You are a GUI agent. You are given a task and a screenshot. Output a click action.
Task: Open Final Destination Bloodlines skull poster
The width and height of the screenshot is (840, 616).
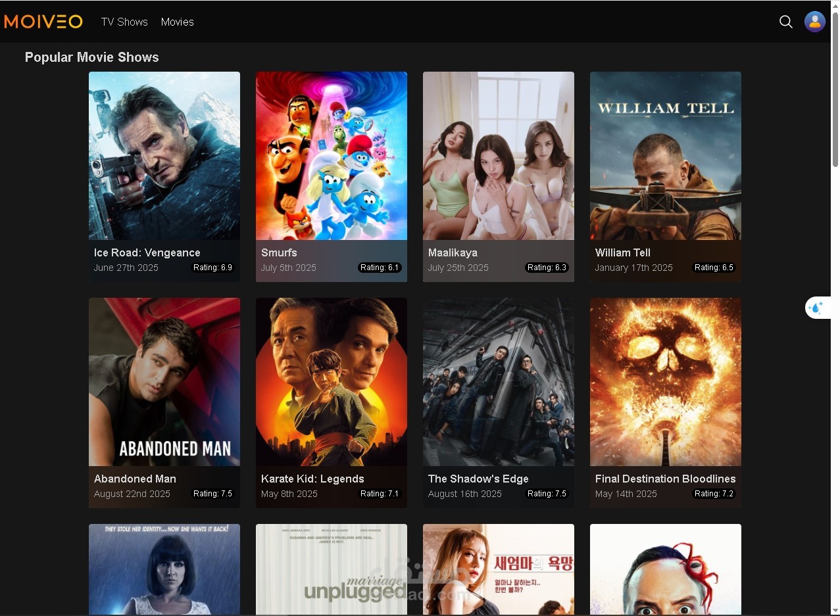coord(666,382)
